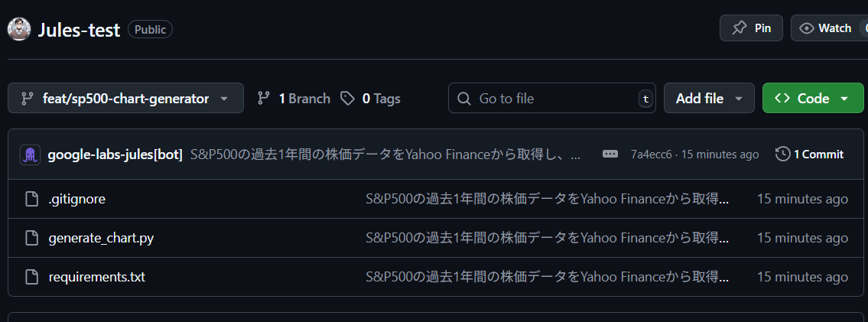Open the green Code dropdown

pos(812,99)
